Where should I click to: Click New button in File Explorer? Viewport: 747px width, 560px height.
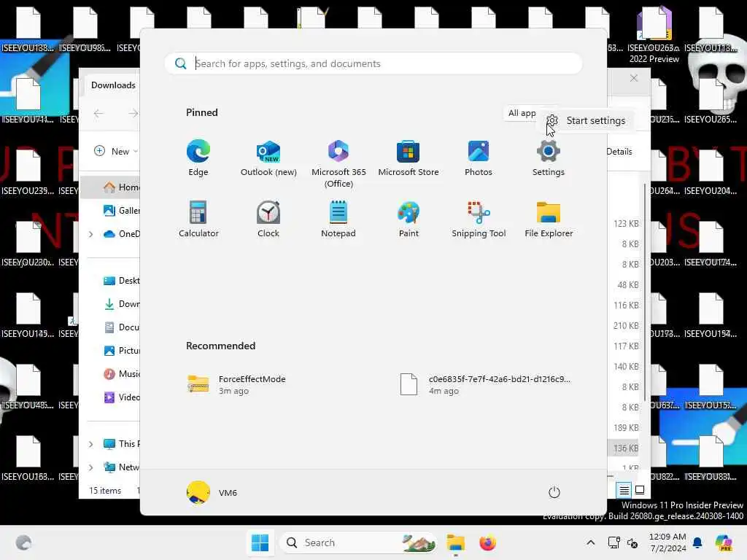[116, 152]
